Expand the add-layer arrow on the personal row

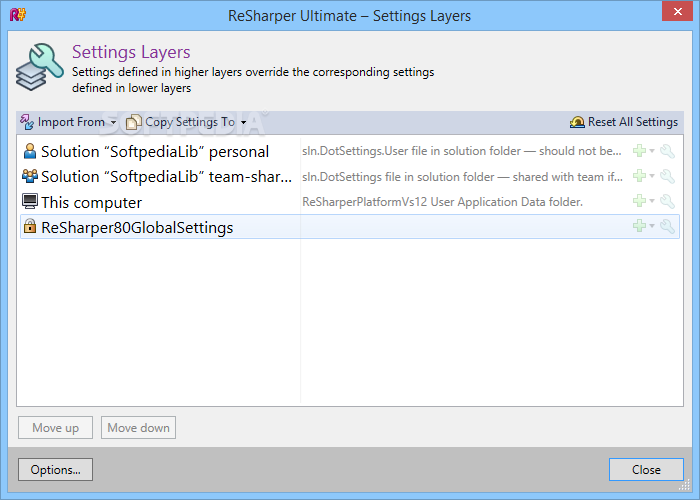652,151
